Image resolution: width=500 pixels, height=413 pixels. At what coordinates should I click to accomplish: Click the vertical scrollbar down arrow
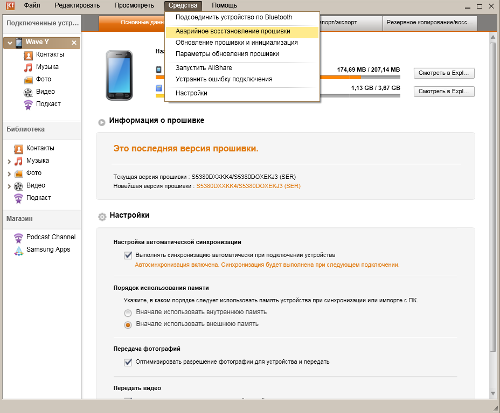(x=493, y=394)
